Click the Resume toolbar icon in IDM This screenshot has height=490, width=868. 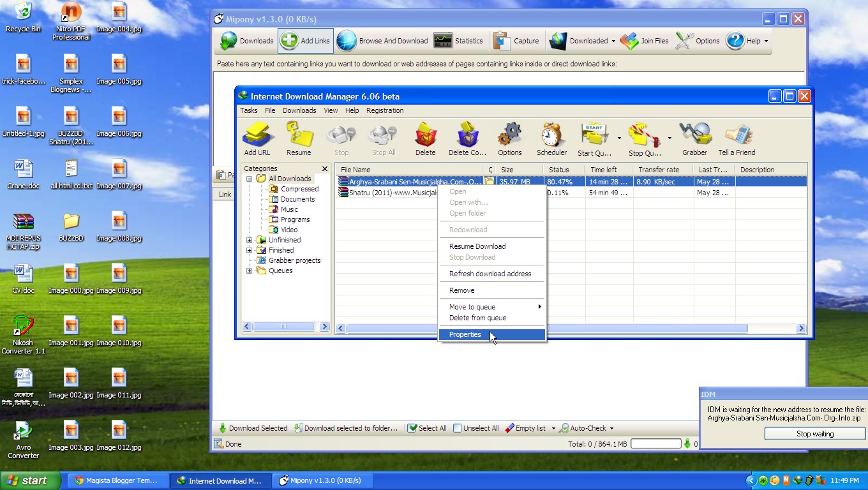[299, 138]
